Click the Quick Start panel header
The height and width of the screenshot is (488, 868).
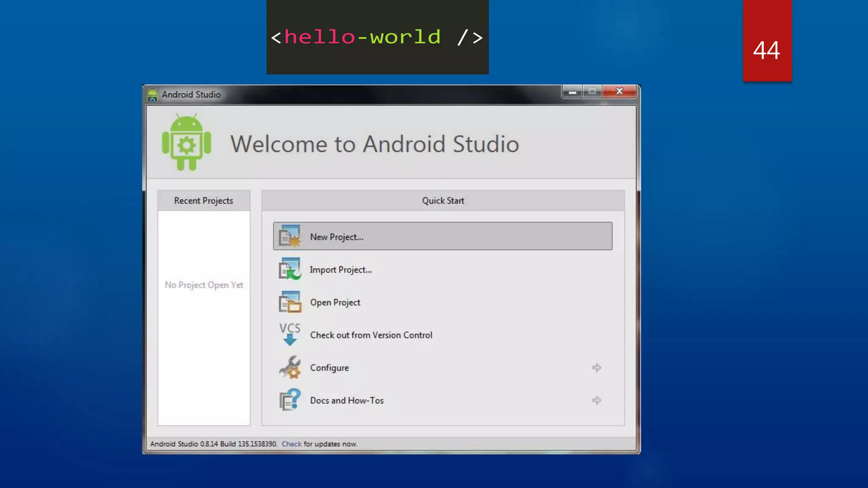coord(443,201)
